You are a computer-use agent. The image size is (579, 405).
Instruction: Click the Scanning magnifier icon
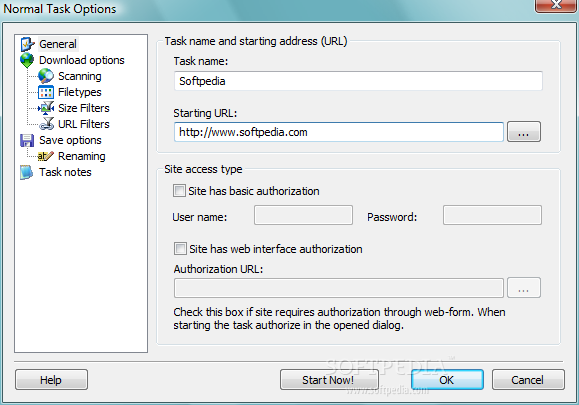[x=46, y=76]
